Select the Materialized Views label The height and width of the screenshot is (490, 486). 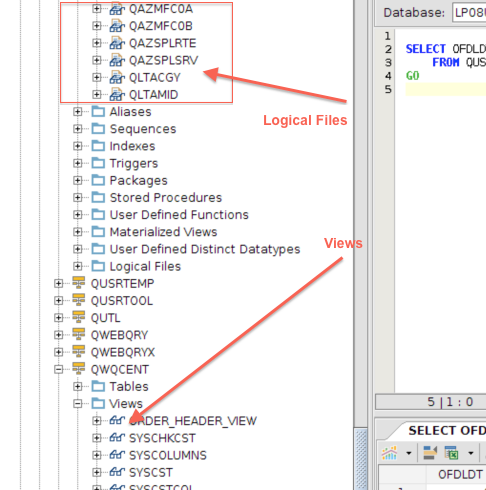pos(163,232)
